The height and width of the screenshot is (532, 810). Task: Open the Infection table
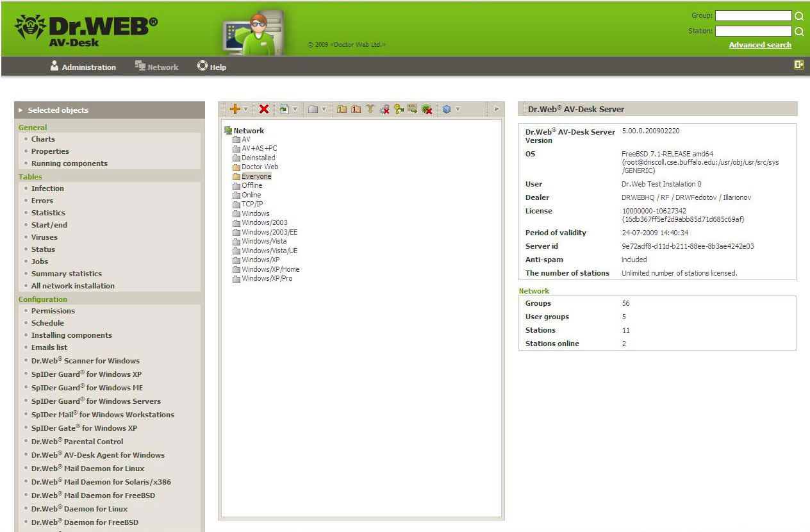click(47, 188)
